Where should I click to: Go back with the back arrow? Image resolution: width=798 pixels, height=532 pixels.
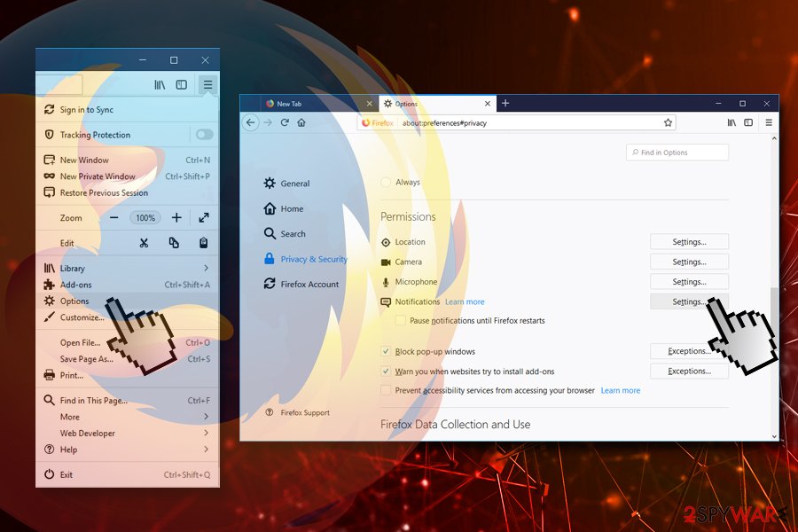(250, 122)
